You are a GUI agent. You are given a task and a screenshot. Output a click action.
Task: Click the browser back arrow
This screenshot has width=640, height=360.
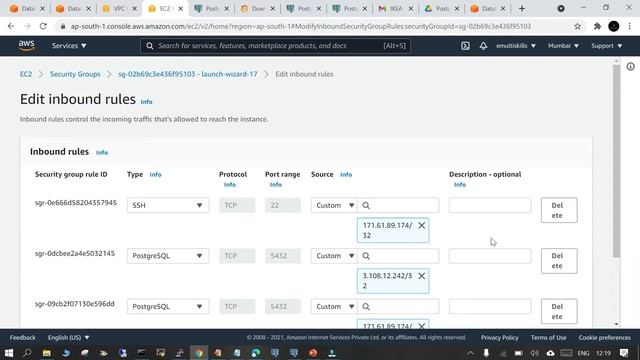pyautogui.click(x=11, y=26)
